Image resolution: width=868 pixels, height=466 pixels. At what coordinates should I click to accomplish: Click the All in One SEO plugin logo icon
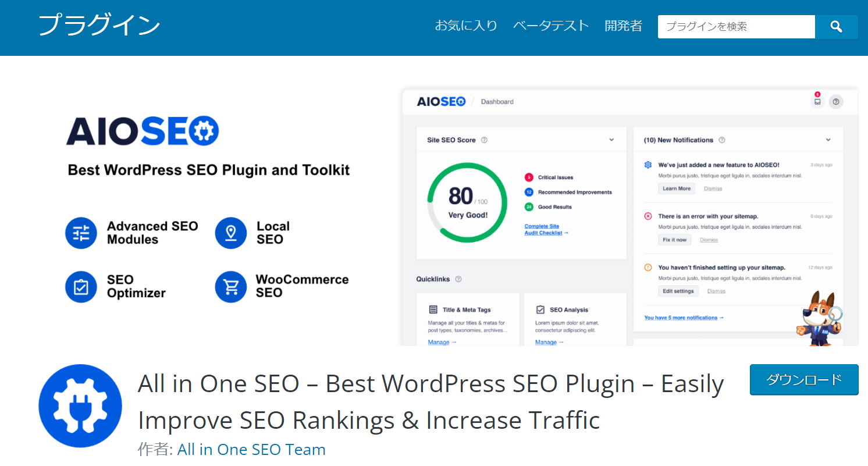tap(80, 406)
